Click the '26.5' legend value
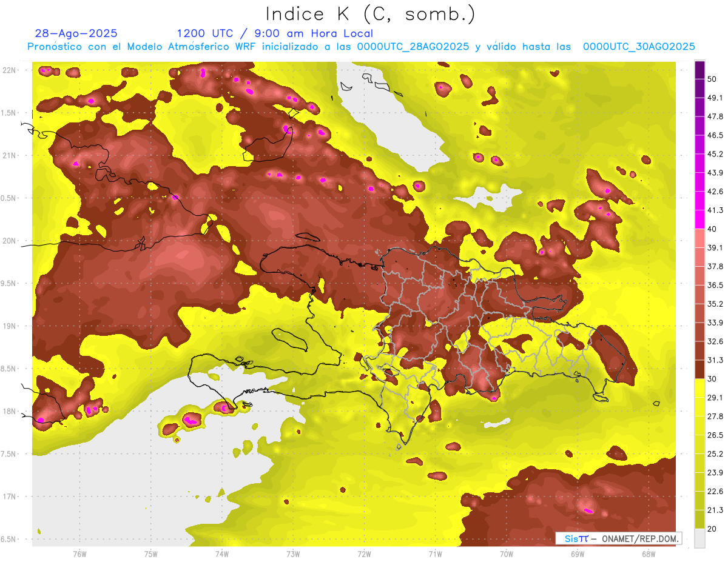This screenshot has height=562, width=728. pos(715,435)
